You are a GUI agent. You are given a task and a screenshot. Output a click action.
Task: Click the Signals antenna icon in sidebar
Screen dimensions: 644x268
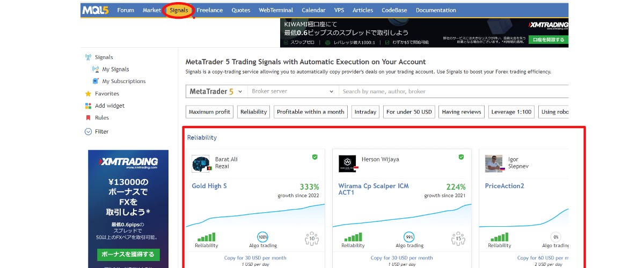tap(89, 57)
